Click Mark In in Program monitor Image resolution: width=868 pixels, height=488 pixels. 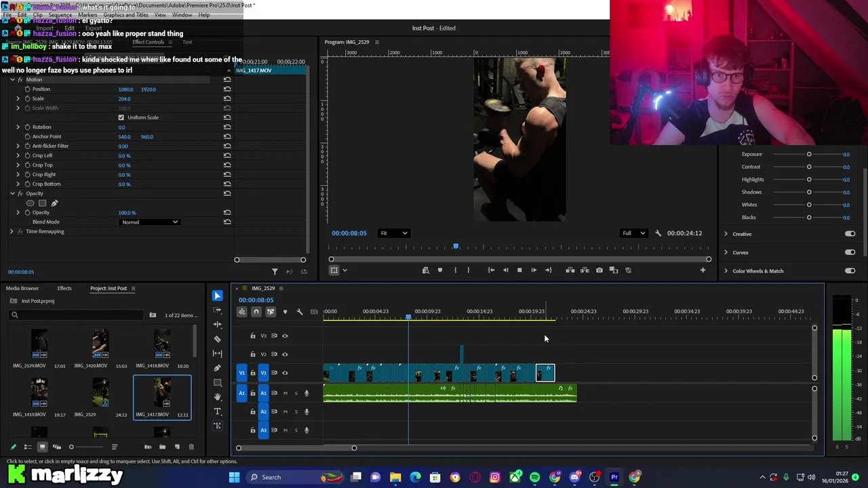tap(455, 270)
